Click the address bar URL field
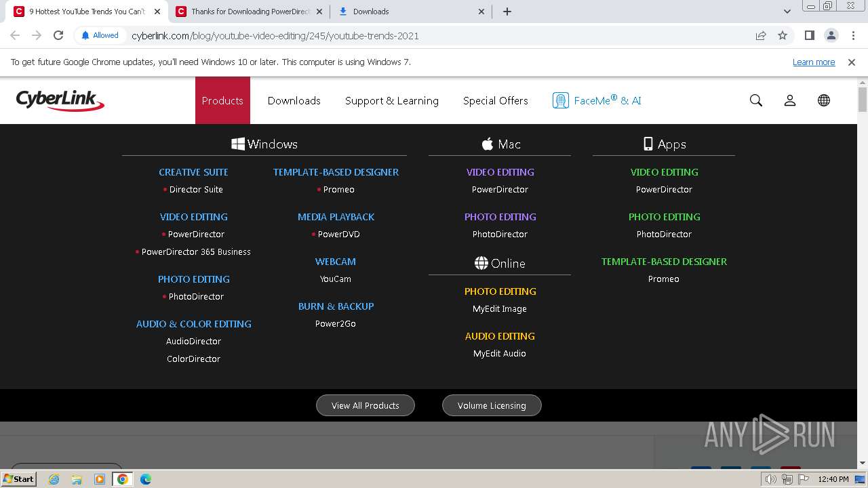 pos(434,35)
